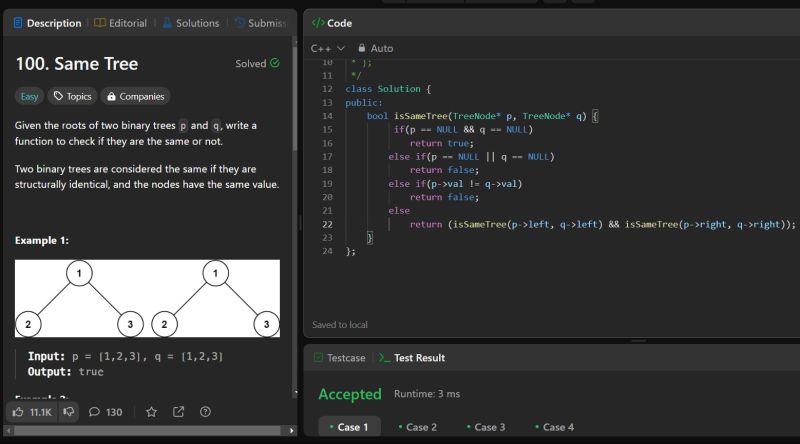
Task: Click the Example 1 tree diagram image
Action: pyautogui.click(x=147, y=299)
